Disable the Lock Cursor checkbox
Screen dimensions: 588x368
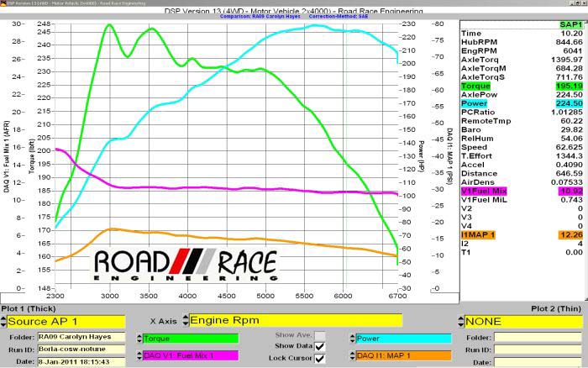(x=320, y=359)
